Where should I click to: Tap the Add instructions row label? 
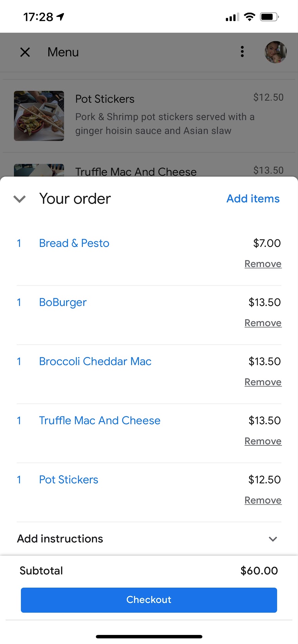pyautogui.click(x=60, y=539)
